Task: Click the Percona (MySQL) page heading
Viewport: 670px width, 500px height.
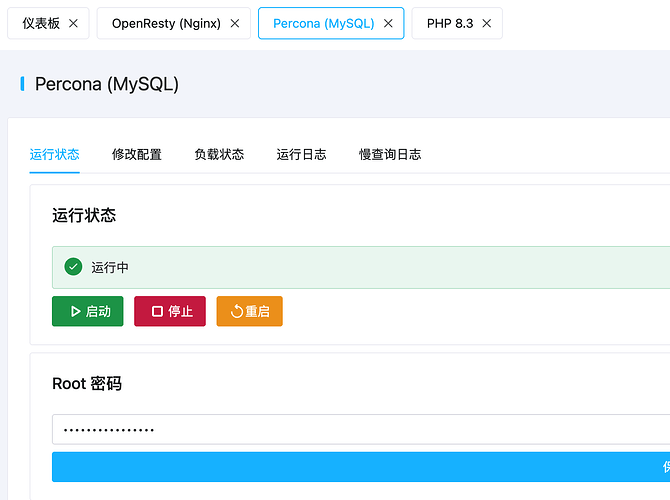Action: [x=106, y=84]
